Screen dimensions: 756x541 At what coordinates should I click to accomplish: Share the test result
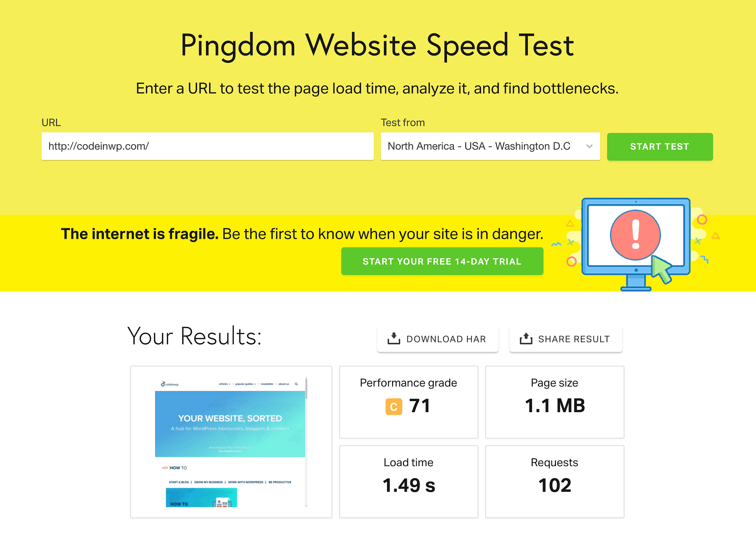click(x=566, y=339)
